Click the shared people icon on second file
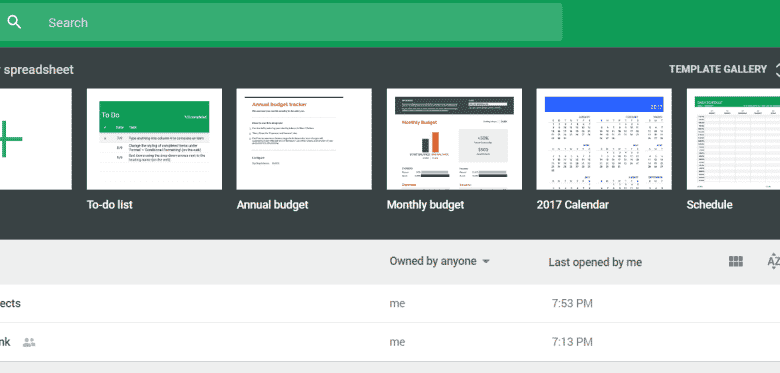This screenshot has height=373, width=780. [29, 342]
